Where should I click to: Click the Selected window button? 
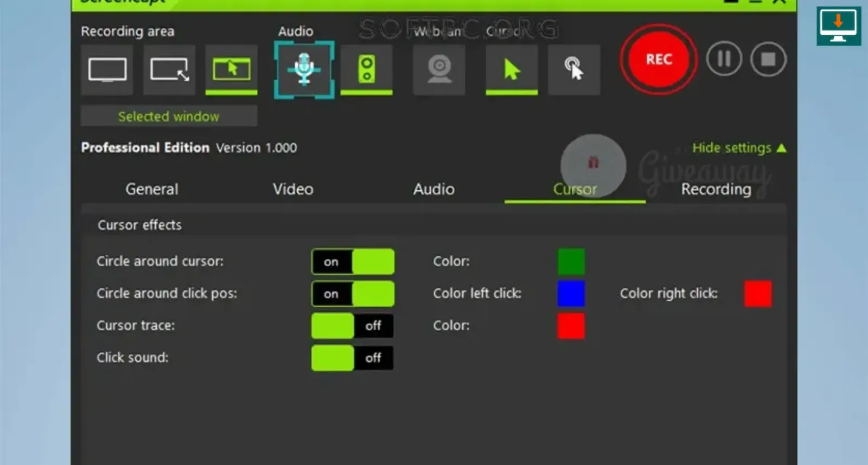tap(169, 116)
